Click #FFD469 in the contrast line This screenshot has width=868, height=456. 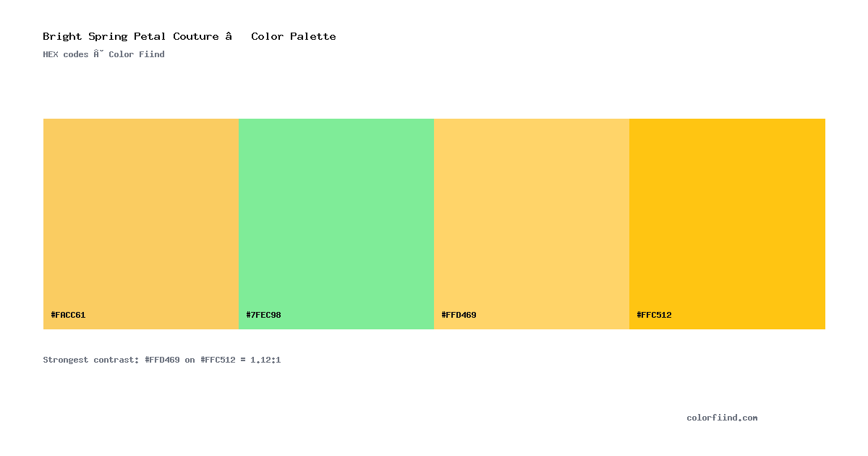coord(162,360)
